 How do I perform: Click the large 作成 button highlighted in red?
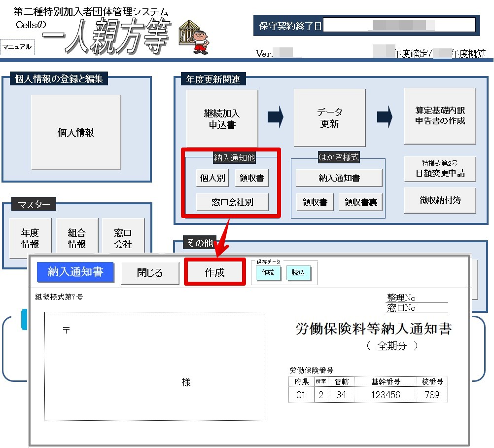click(x=214, y=272)
